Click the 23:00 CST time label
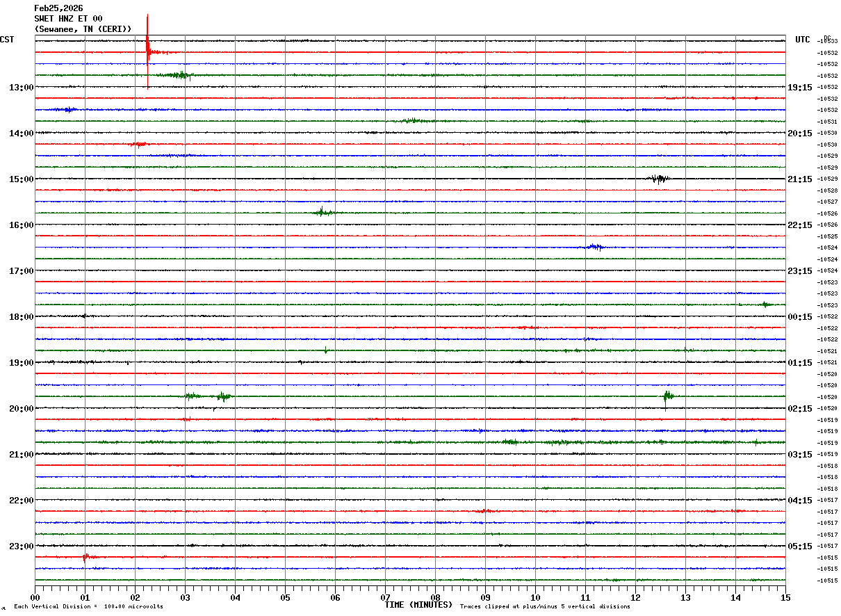 point(21,546)
